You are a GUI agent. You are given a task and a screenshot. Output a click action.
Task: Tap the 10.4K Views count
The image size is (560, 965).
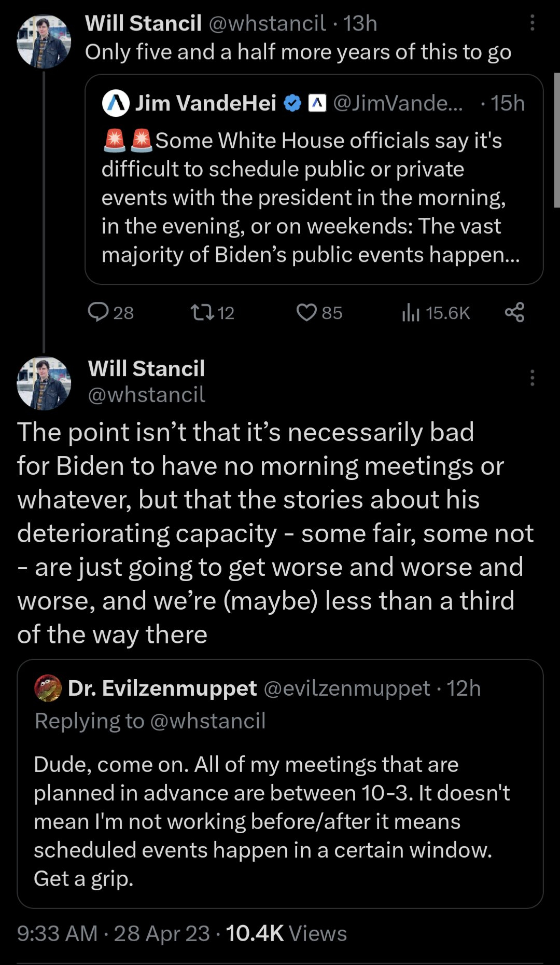click(x=286, y=933)
